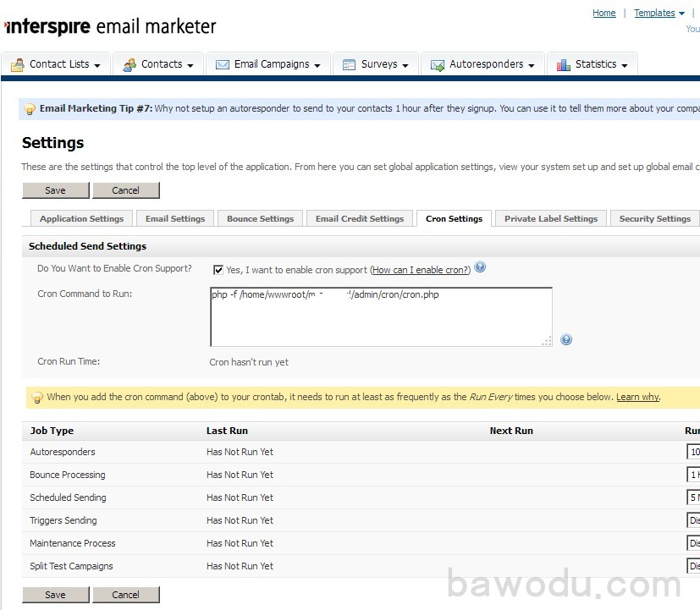The image size is (700, 610).
Task: Open the 'Learn why' link
Action: tap(637, 397)
